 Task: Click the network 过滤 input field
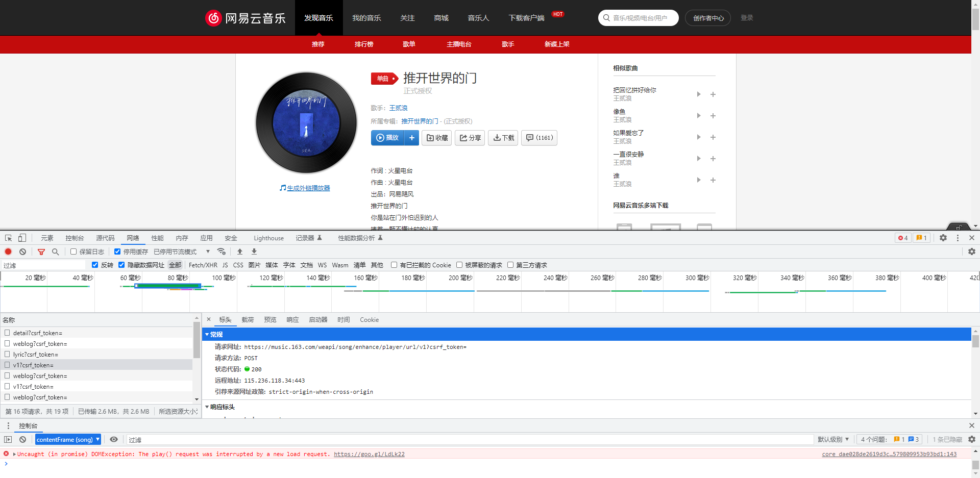(x=43, y=265)
